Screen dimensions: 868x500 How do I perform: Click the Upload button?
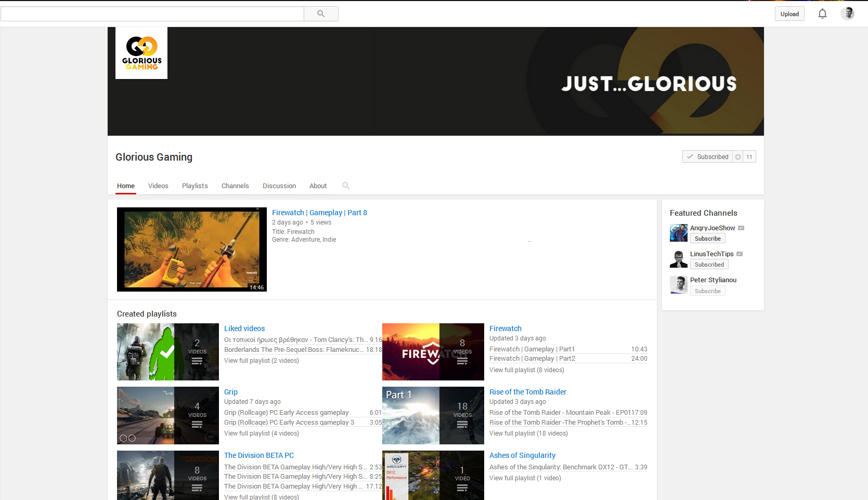tap(789, 14)
